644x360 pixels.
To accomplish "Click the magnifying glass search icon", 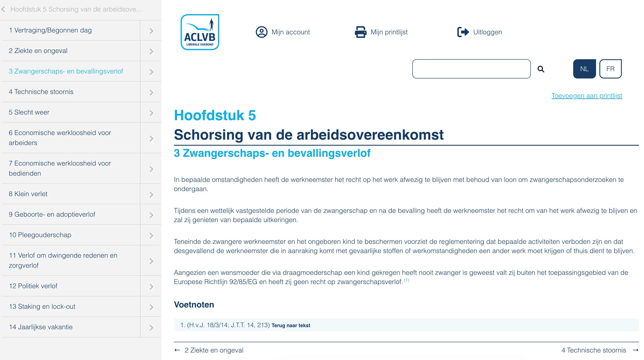I will click(x=541, y=69).
